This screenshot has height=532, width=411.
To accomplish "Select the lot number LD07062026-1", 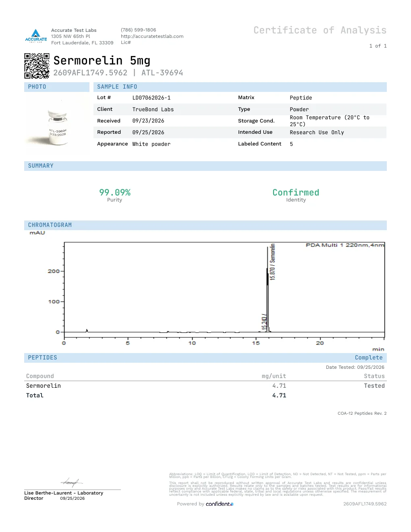I will coord(152,98).
